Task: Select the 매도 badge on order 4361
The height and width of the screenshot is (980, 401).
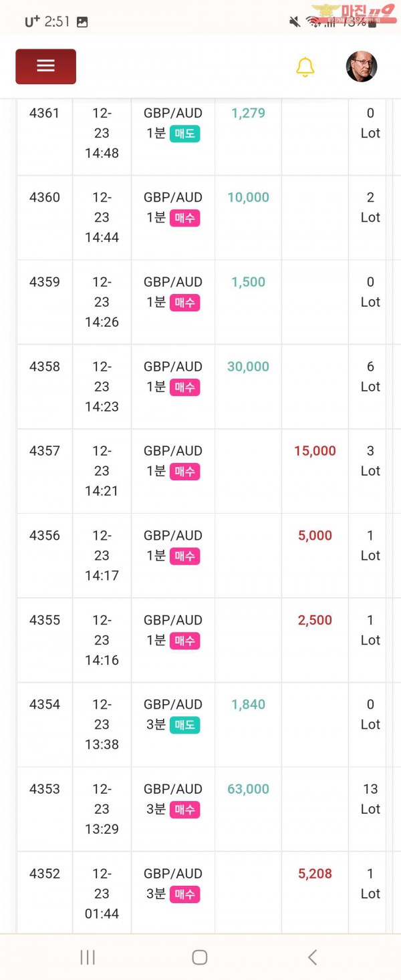Action: (184, 134)
